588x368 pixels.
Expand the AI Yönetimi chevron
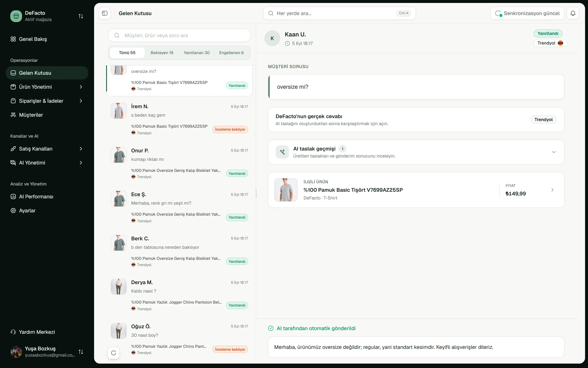[81, 163]
